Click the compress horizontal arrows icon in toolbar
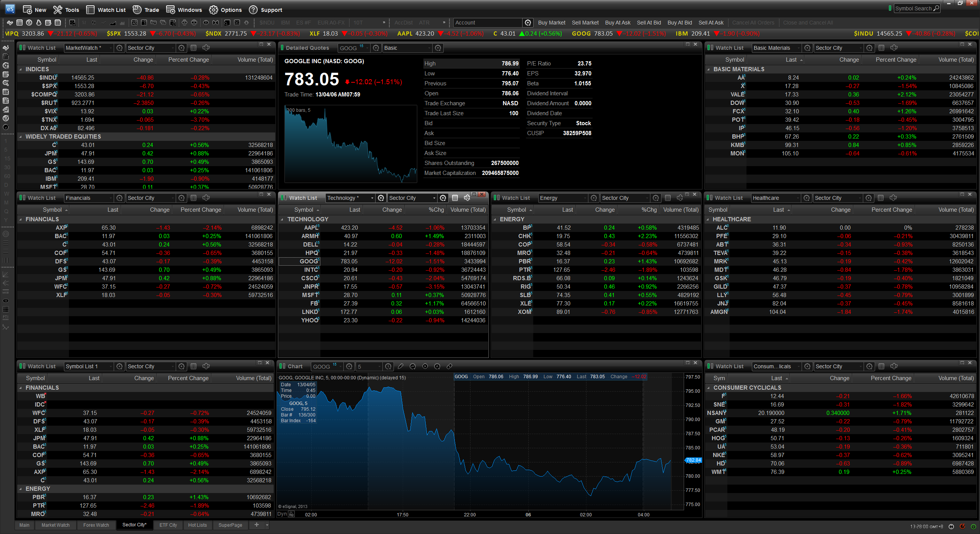This screenshot has height=534, width=980. [216, 23]
